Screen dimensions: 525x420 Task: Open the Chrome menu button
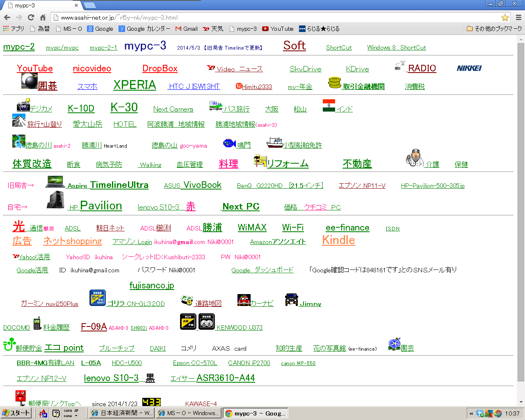(518, 17)
